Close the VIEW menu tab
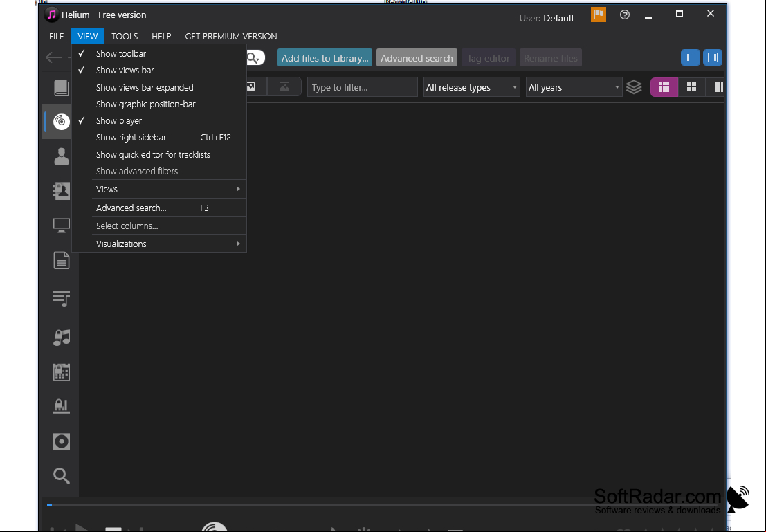766x532 pixels. tap(87, 36)
